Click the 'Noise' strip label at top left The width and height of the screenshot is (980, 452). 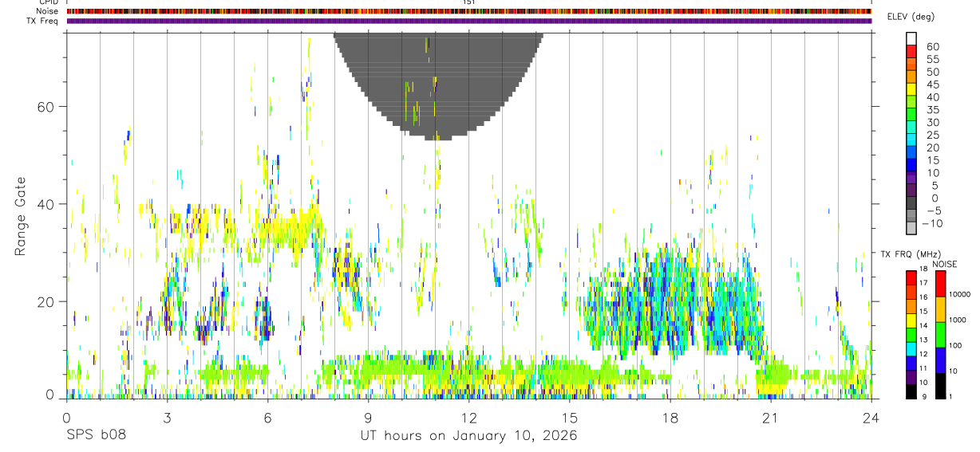[47, 11]
